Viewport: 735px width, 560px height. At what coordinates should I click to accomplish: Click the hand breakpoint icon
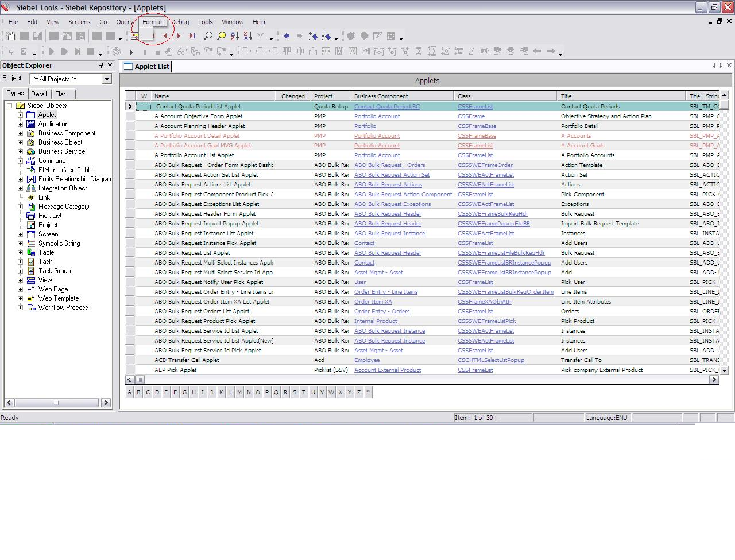pos(169,52)
